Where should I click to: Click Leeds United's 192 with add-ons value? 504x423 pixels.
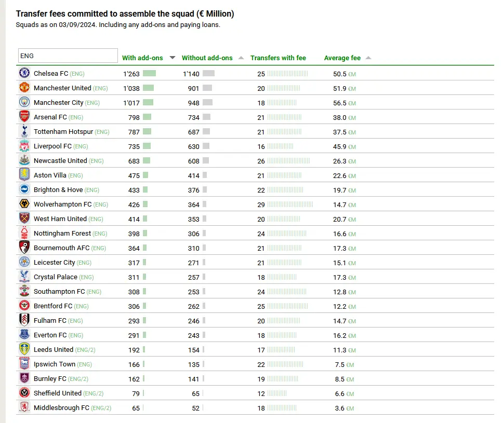coord(134,350)
